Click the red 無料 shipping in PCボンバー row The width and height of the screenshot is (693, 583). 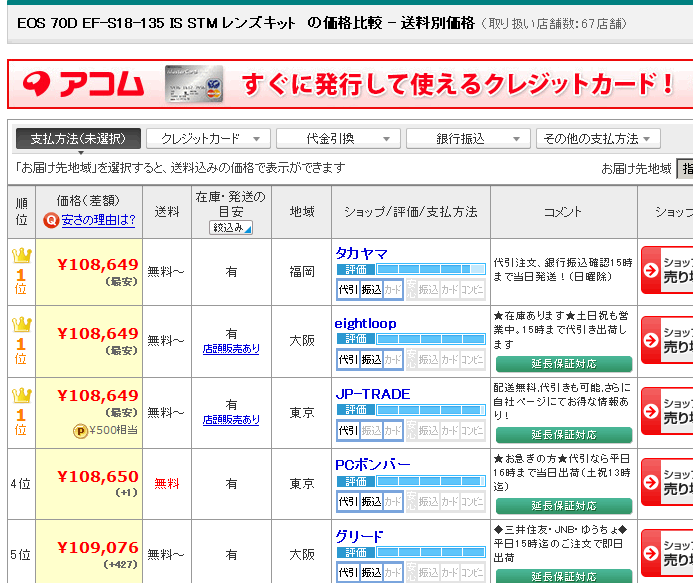167,484
